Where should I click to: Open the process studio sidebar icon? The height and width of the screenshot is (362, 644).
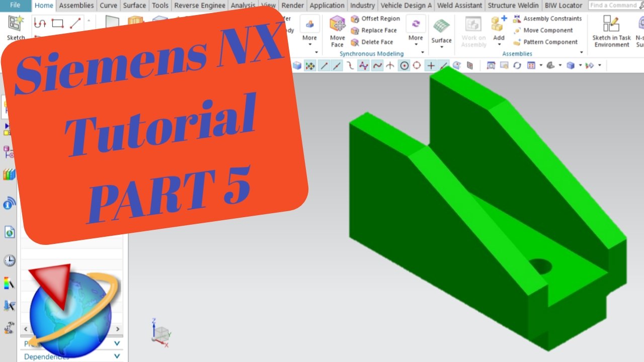coord(9,306)
